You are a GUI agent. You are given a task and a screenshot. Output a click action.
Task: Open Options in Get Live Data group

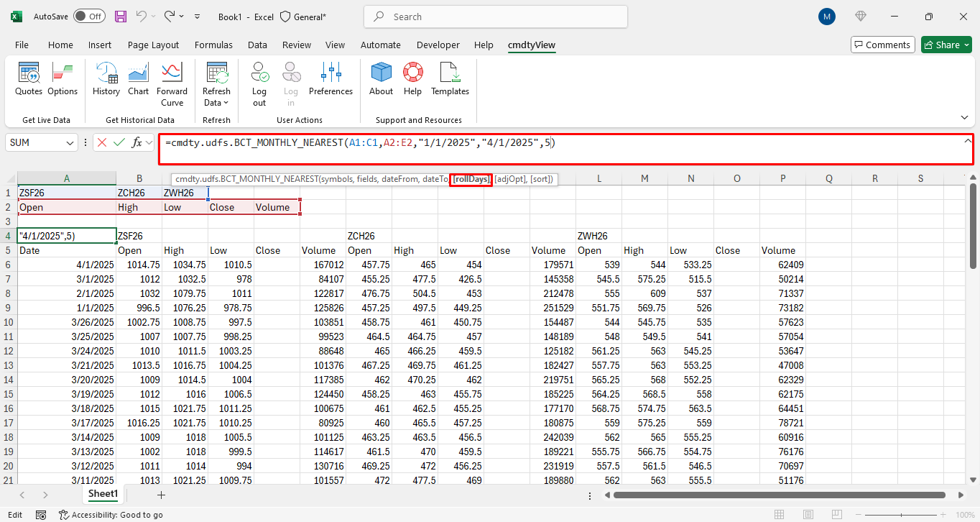pyautogui.click(x=63, y=79)
